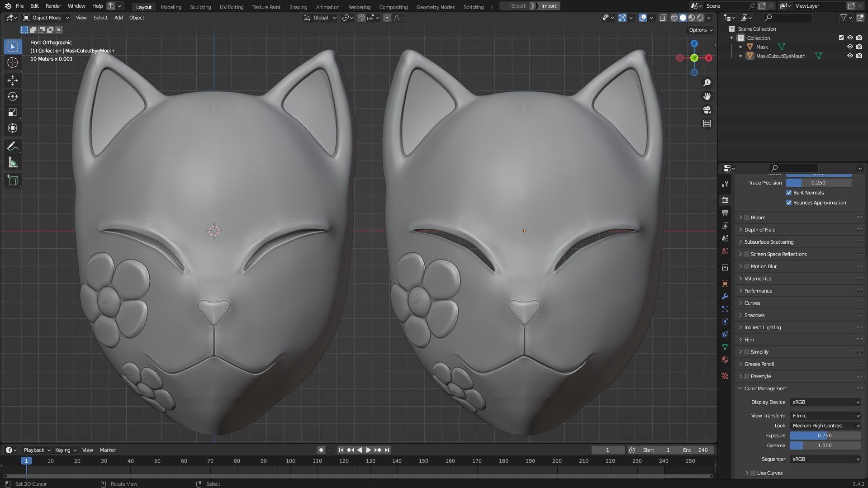Open the Tool properties tab
868x488 pixels.
(x=725, y=184)
